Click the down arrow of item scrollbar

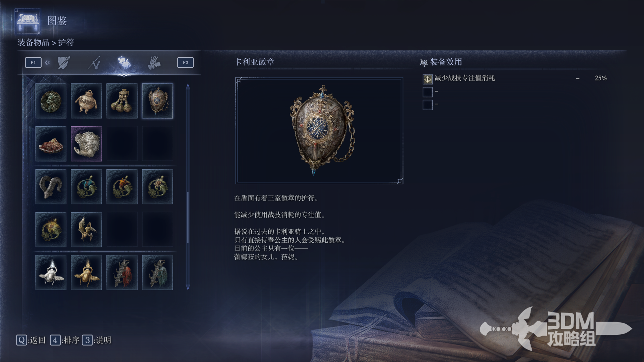pyautogui.click(x=188, y=287)
